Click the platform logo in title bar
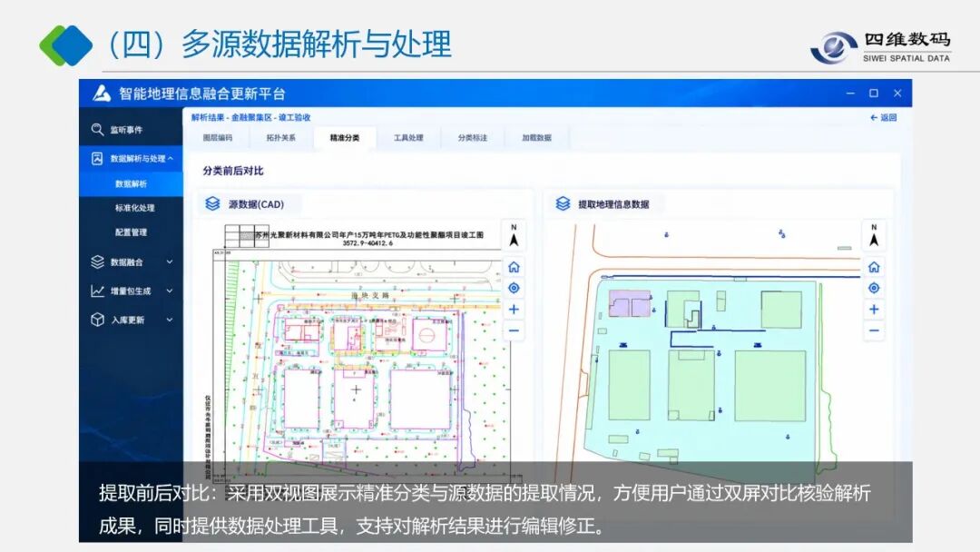The image size is (980, 552). (x=102, y=94)
